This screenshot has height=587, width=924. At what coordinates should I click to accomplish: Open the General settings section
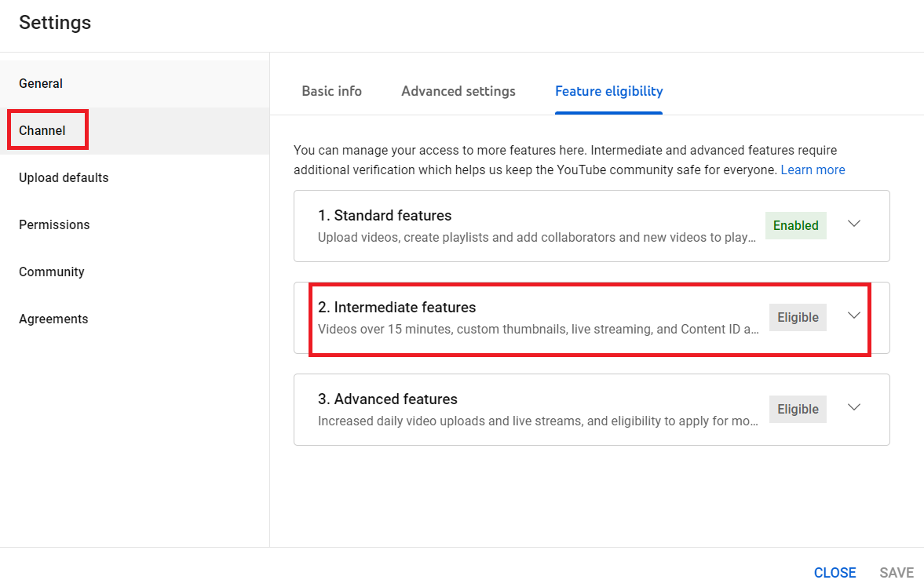[40, 83]
